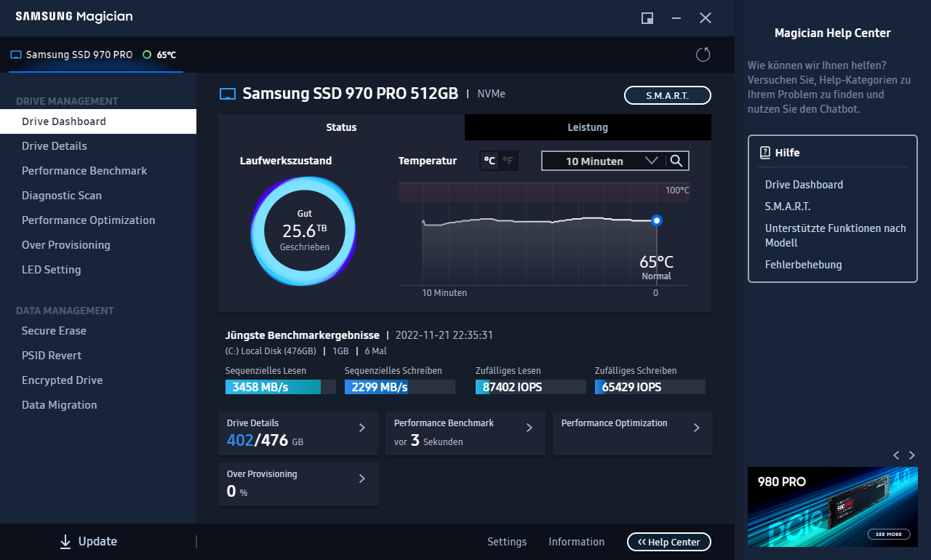
Task: Click the panel docking icon in the title bar
Action: 647,18
